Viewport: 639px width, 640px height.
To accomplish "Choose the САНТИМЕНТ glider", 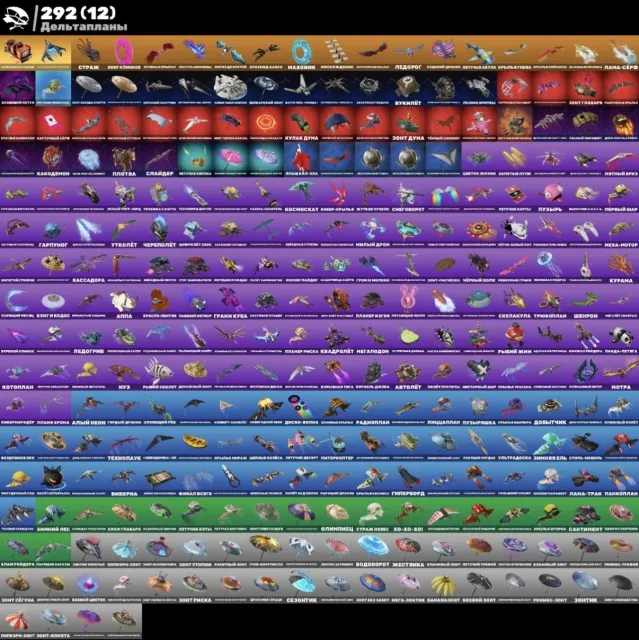I will pos(586,515).
